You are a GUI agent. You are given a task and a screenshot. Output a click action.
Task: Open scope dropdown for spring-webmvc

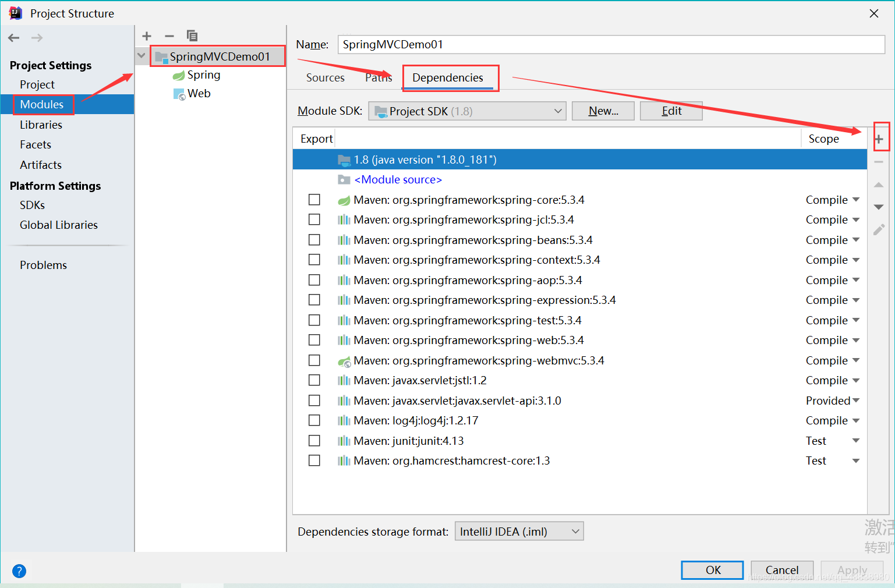point(856,360)
